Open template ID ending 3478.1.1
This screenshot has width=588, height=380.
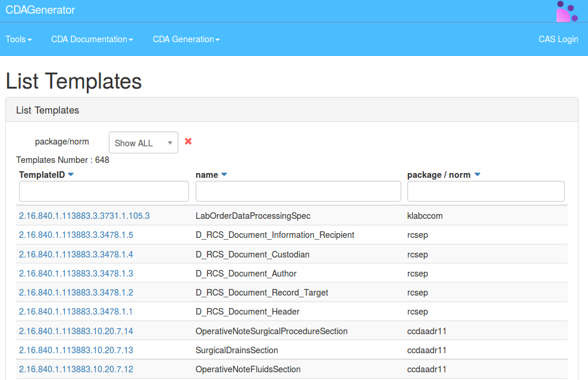pyautogui.click(x=76, y=312)
